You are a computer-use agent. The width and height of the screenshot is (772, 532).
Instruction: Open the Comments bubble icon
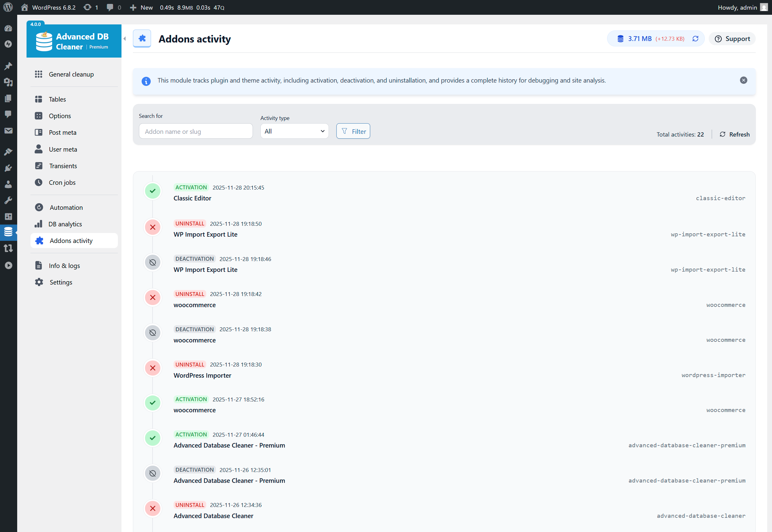pyautogui.click(x=8, y=114)
